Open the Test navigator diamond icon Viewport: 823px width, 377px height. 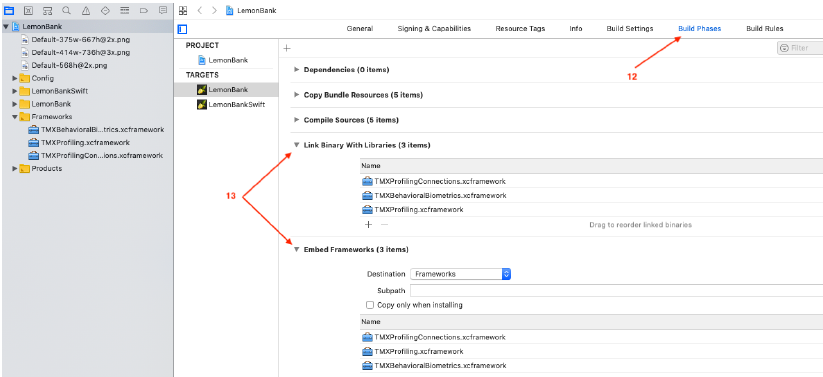tap(105, 10)
